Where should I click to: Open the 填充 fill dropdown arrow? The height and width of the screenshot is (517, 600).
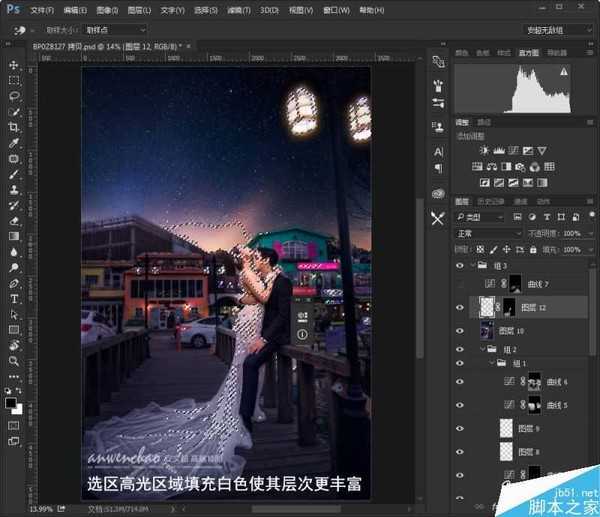pyautogui.click(x=590, y=250)
